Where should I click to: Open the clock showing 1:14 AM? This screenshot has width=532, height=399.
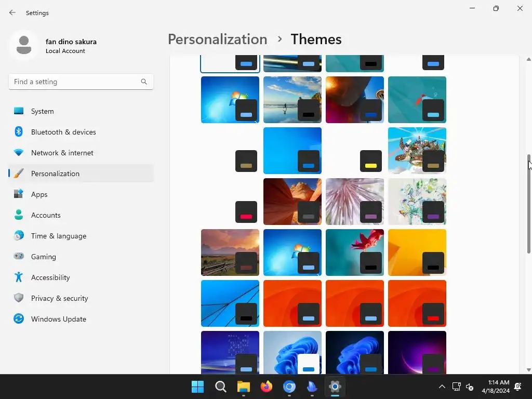click(x=496, y=387)
